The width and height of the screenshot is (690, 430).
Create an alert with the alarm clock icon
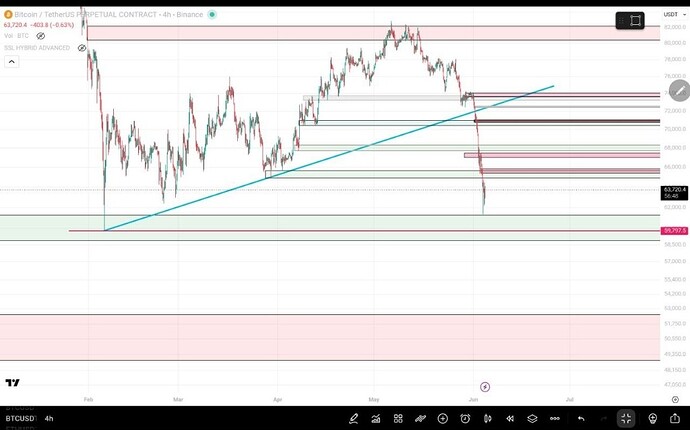coord(465,419)
